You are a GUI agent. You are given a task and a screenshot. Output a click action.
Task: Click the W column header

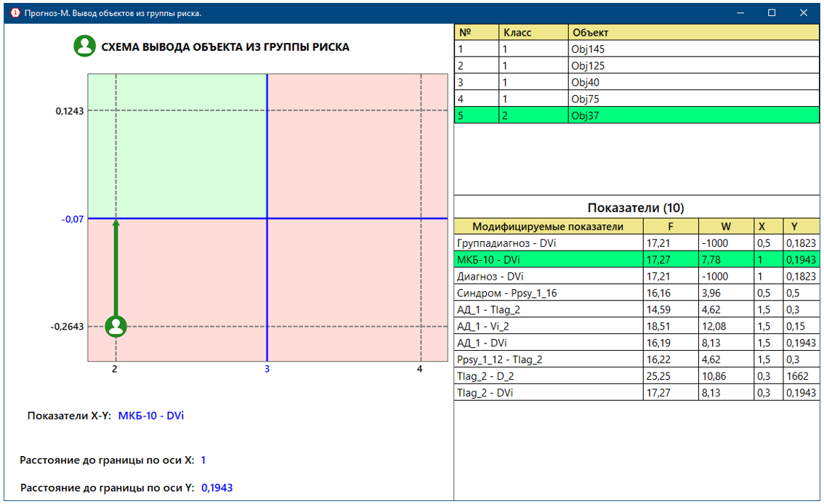pyautogui.click(x=725, y=227)
